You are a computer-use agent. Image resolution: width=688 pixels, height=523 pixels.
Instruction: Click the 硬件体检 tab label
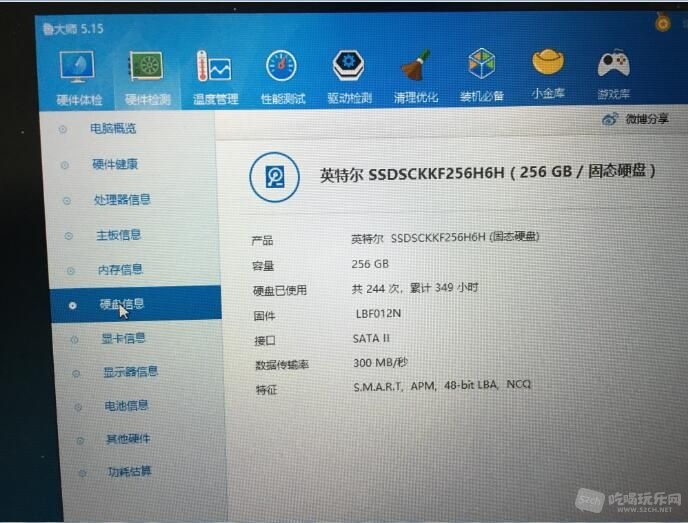(79, 100)
